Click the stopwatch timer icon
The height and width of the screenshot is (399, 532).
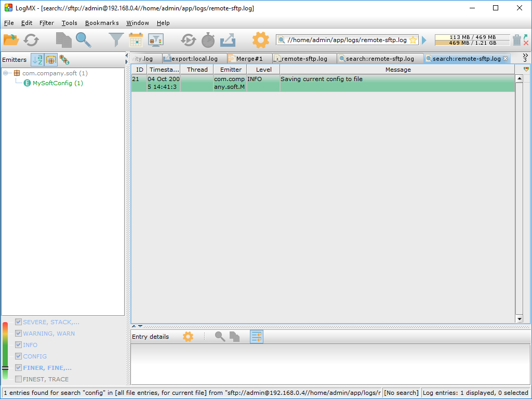point(208,40)
